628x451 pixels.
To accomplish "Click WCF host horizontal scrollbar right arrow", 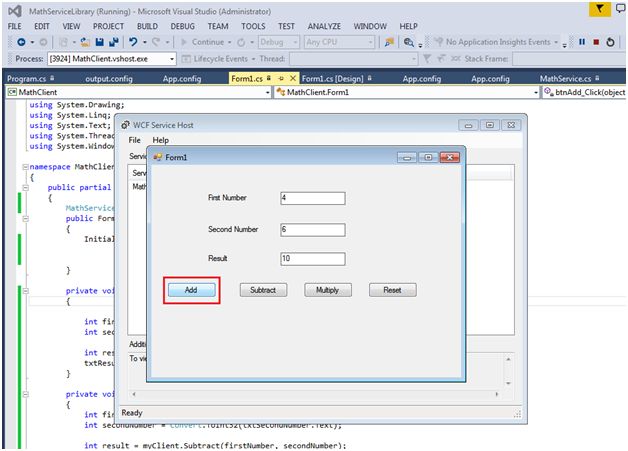I will click(497, 394).
